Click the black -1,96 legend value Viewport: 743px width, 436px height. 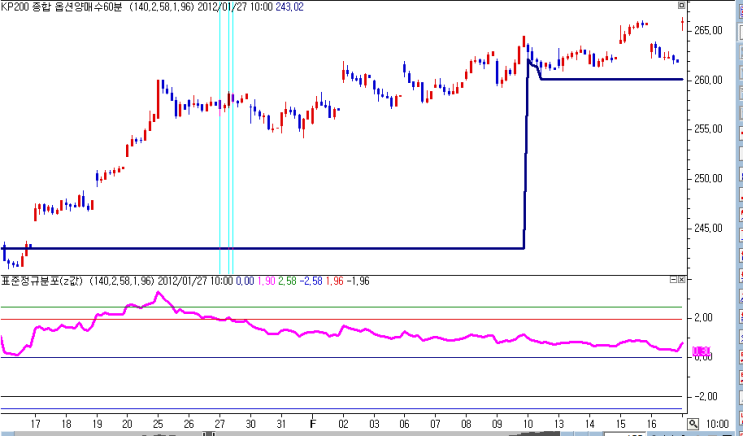tap(358, 281)
